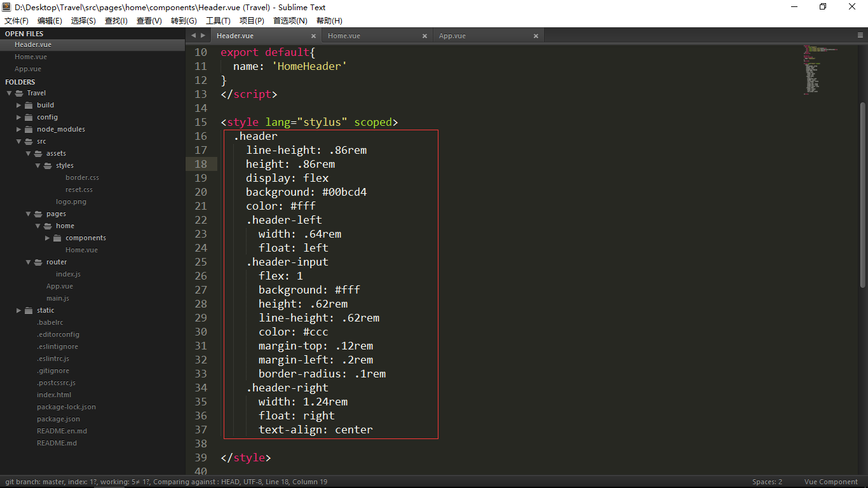Viewport: 868px width, 488px height.
Task: Click the git branch status text
Action: [166, 482]
